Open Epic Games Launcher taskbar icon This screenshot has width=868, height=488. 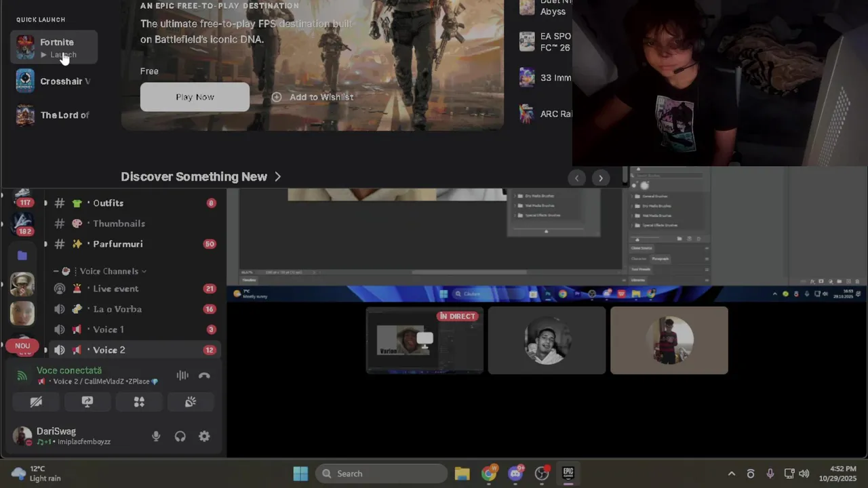(x=568, y=474)
